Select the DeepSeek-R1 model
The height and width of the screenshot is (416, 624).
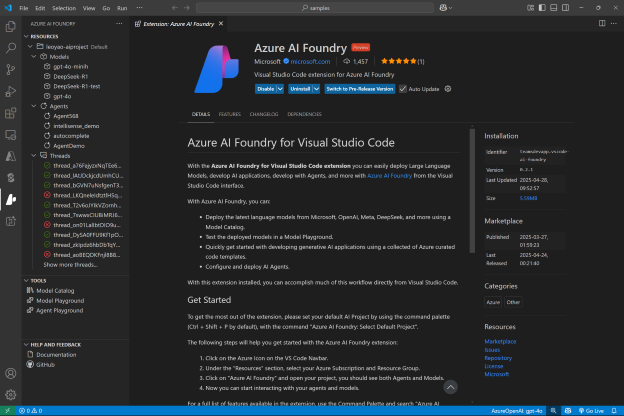pyautogui.click(x=70, y=76)
